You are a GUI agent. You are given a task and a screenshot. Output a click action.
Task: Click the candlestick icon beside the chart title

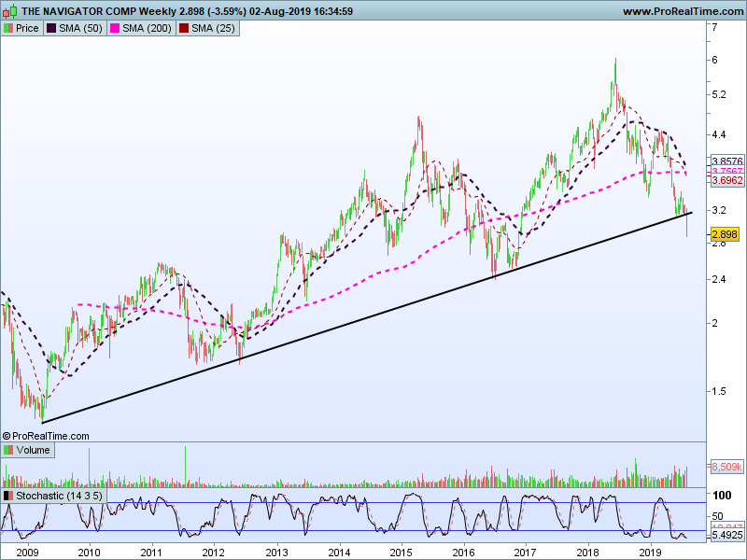coord(10,10)
